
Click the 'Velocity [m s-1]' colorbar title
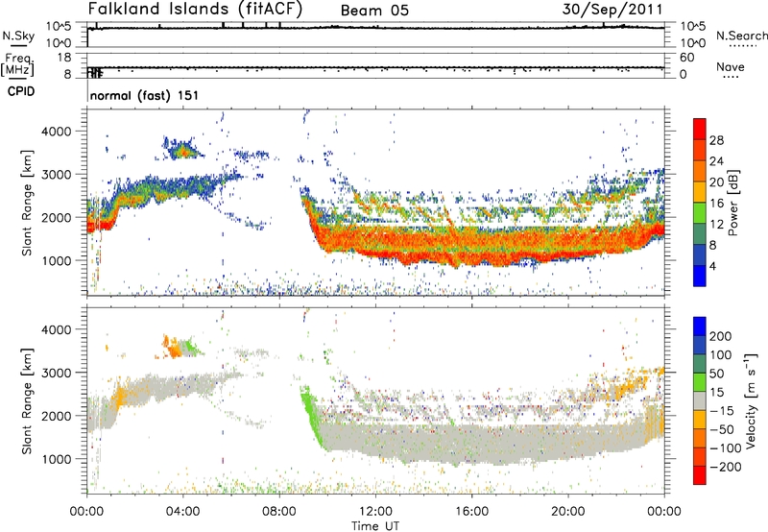point(751,400)
